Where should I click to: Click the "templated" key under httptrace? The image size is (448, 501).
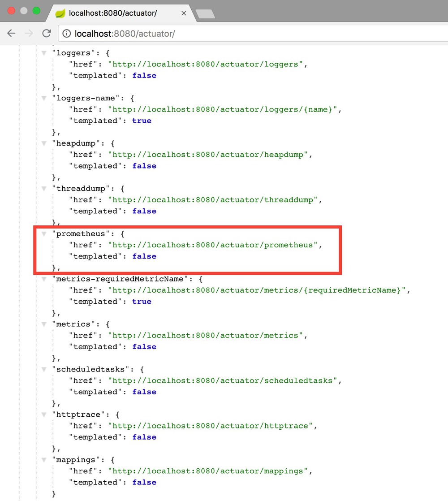[95, 437]
